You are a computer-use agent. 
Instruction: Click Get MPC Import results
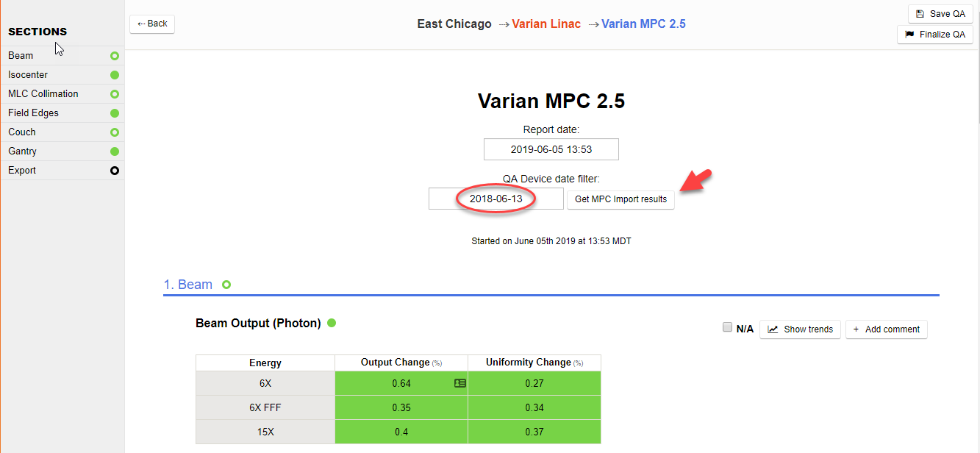(620, 199)
